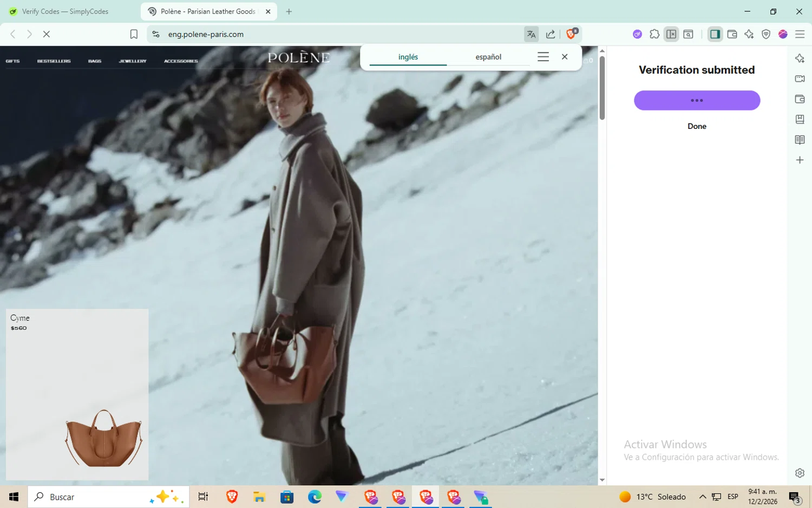Open a new browser tab
812x508 pixels.
click(x=289, y=11)
